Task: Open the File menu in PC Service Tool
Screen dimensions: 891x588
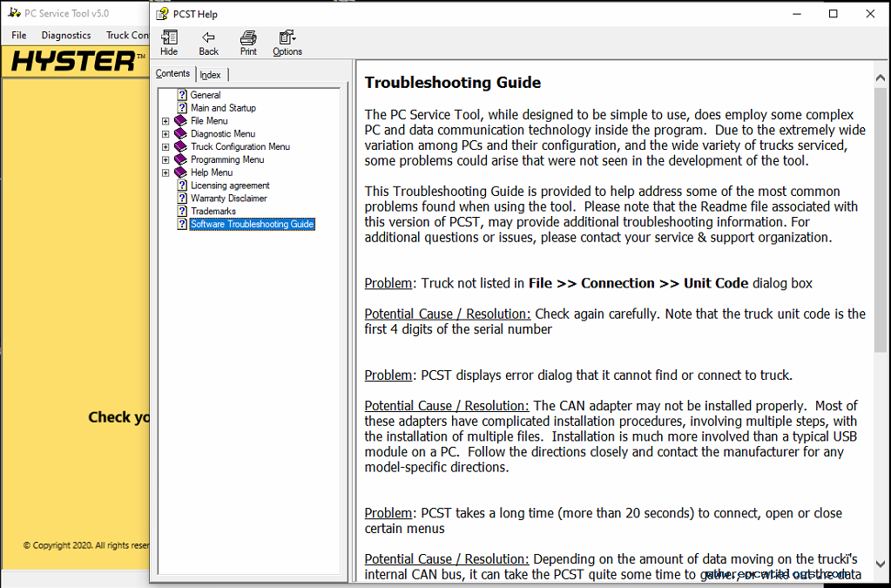Action: tap(19, 36)
